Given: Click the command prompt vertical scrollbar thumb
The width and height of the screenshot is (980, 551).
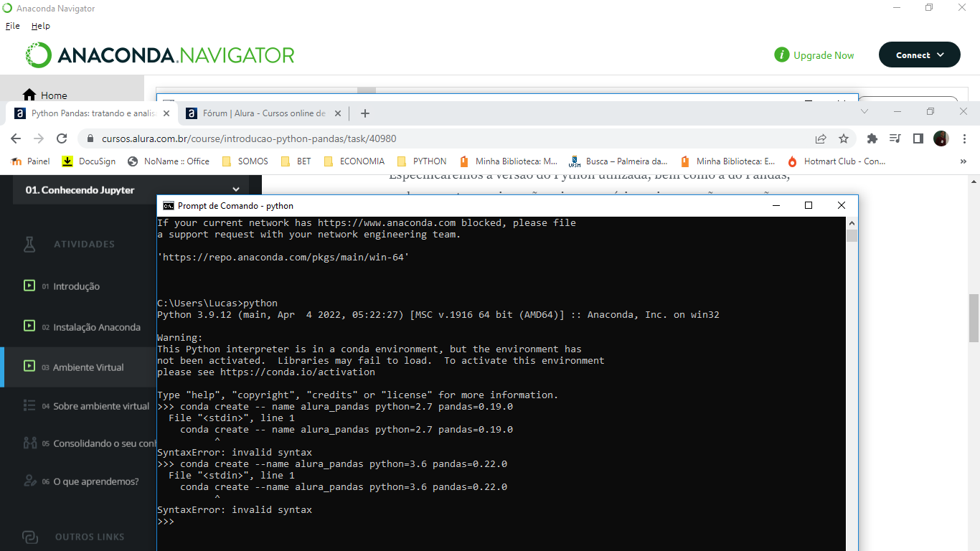Looking at the screenshot, I should (x=852, y=235).
